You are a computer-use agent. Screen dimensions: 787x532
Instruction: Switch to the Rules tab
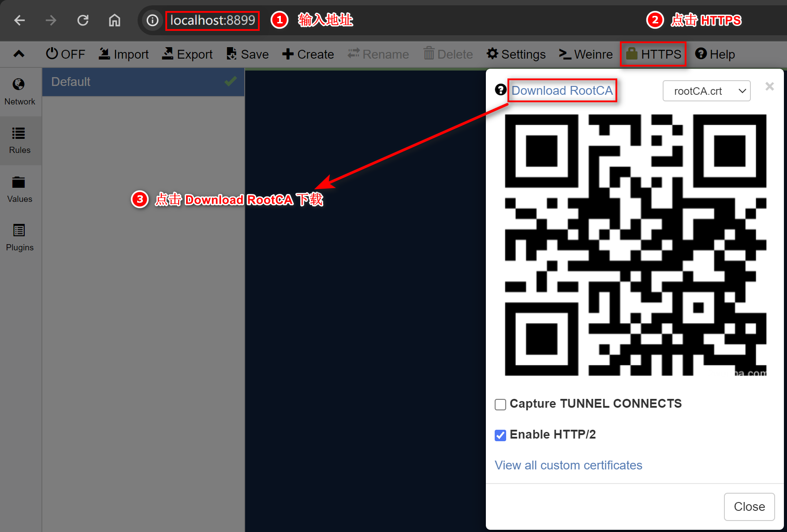pos(20,140)
